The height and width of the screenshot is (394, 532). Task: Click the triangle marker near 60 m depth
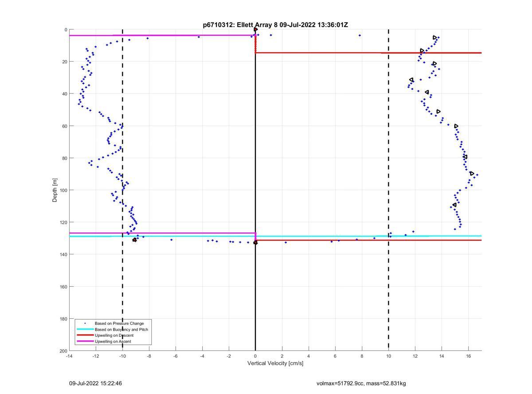coord(456,126)
